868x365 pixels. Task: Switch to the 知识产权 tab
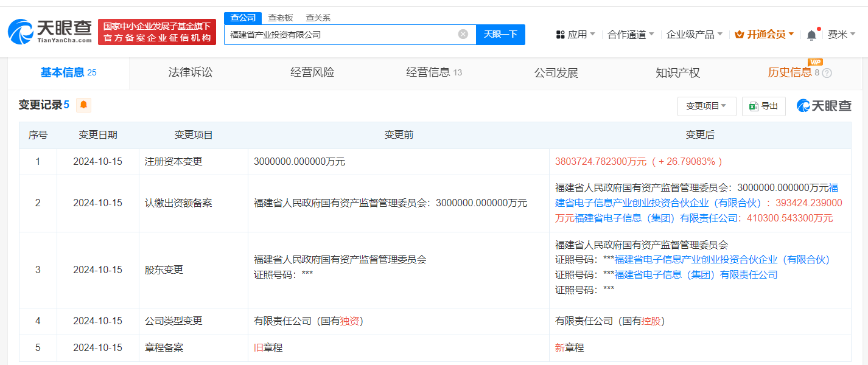coord(677,73)
